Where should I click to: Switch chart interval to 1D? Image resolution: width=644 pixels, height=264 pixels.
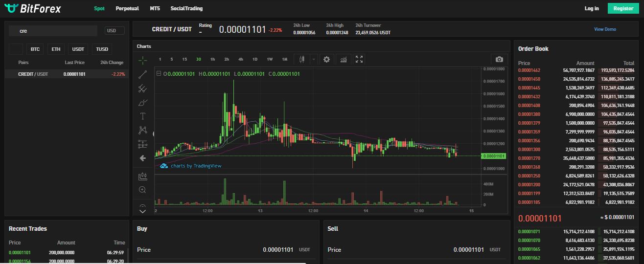click(x=255, y=59)
